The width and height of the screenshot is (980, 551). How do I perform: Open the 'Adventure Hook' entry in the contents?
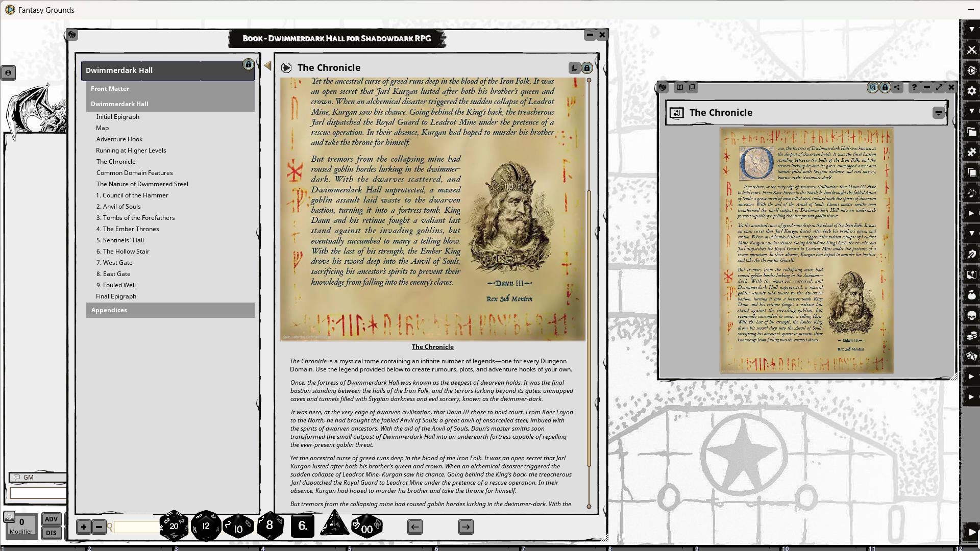click(x=119, y=139)
